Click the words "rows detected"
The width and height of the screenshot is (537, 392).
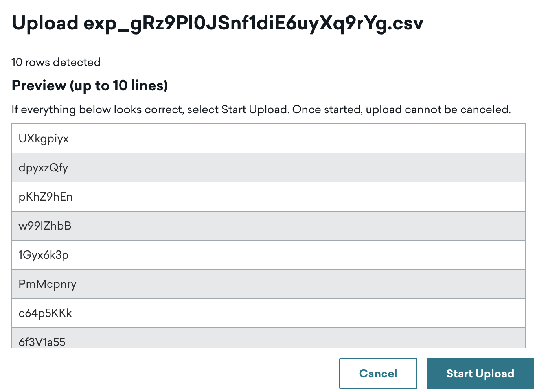[x=63, y=62]
